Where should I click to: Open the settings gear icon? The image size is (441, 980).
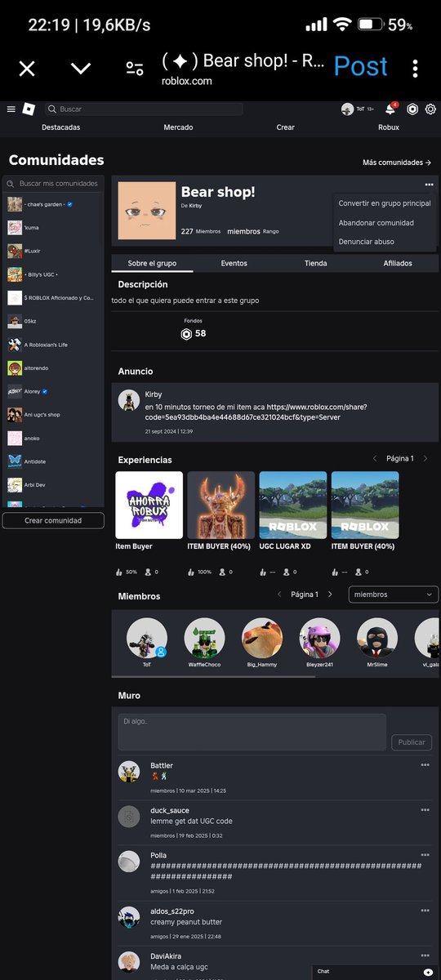click(430, 109)
